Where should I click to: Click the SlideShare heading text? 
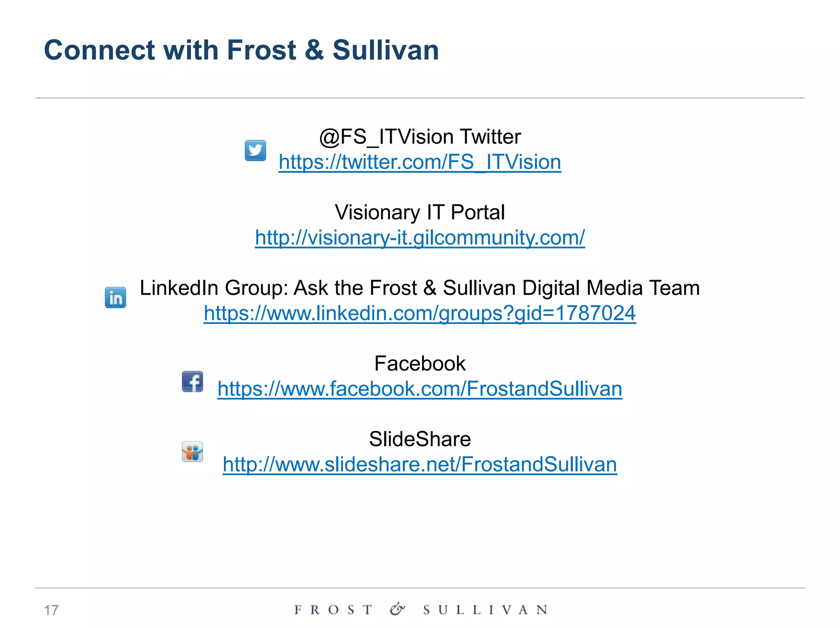coord(420,439)
